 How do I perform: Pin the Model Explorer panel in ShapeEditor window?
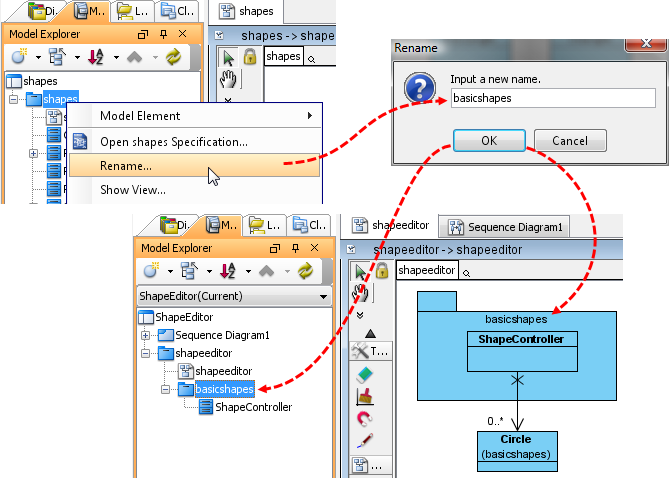tap(295, 248)
